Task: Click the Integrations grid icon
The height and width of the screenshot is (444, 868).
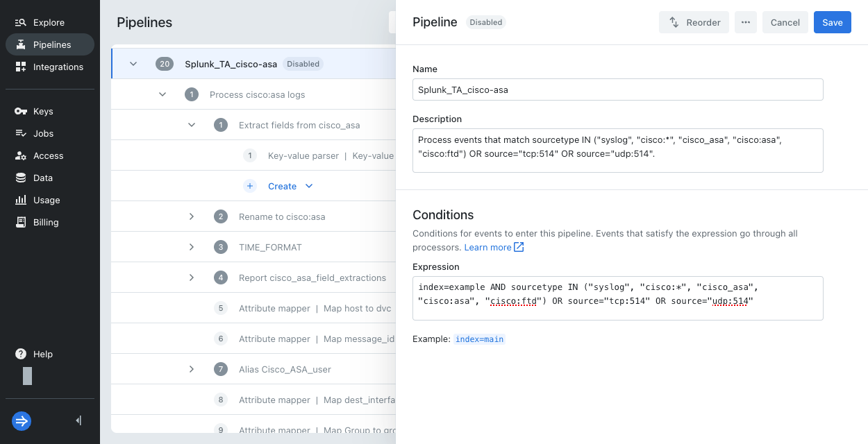Action: 21,67
